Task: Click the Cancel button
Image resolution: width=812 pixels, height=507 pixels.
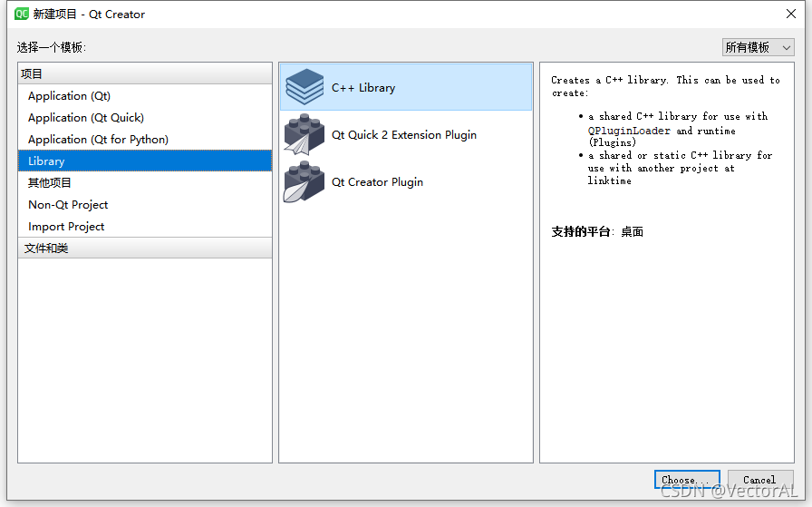Action: (x=760, y=480)
